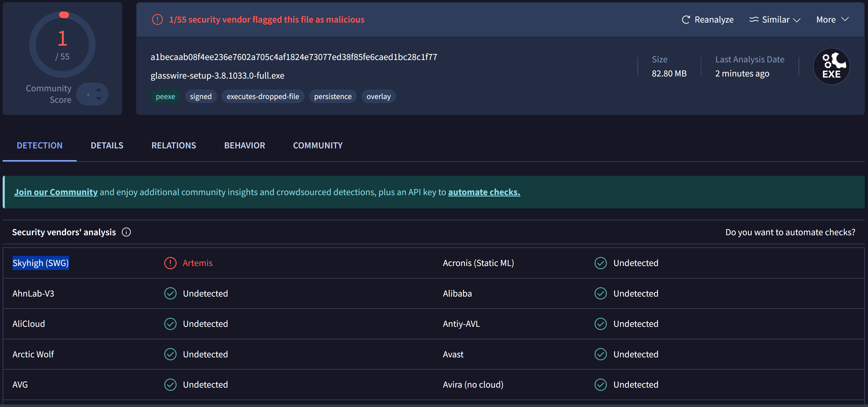Click the Alibaba vendor name
Viewport: 868px width, 407px height.
coord(457,293)
